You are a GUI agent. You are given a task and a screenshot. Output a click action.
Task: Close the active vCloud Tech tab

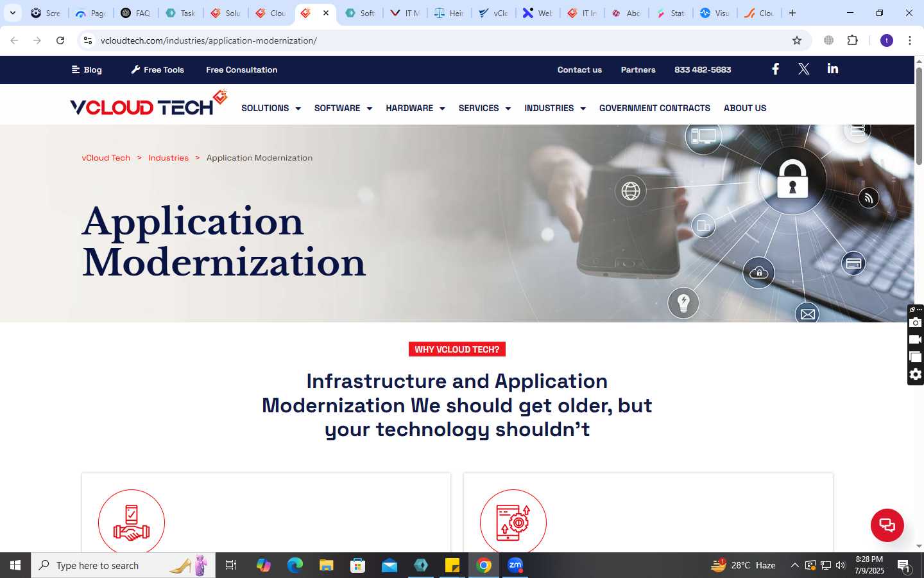tap(325, 13)
